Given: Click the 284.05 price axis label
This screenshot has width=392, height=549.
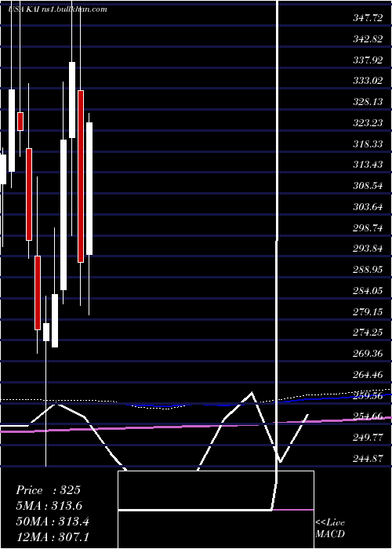Looking at the screenshot, I should [x=368, y=291].
